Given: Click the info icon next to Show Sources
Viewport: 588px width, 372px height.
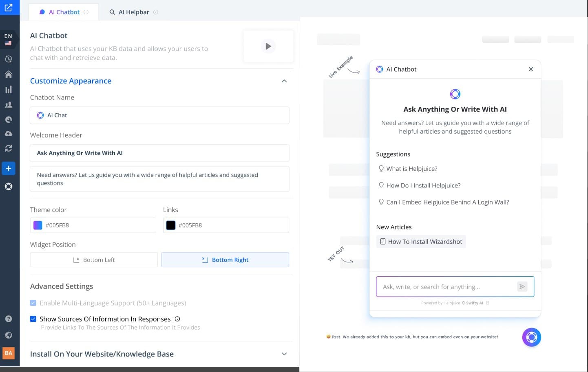Looking at the screenshot, I should [177, 319].
